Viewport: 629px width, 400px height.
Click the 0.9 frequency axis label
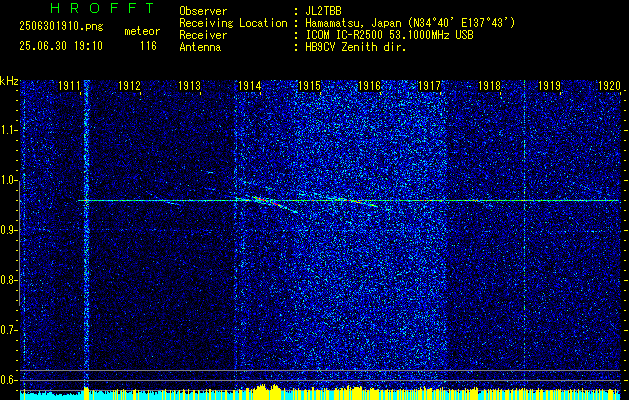[8, 230]
